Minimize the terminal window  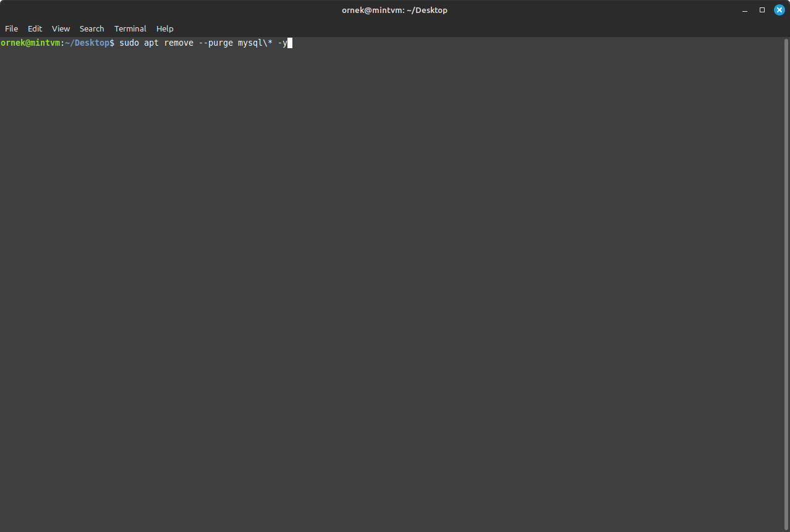pos(745,10)
